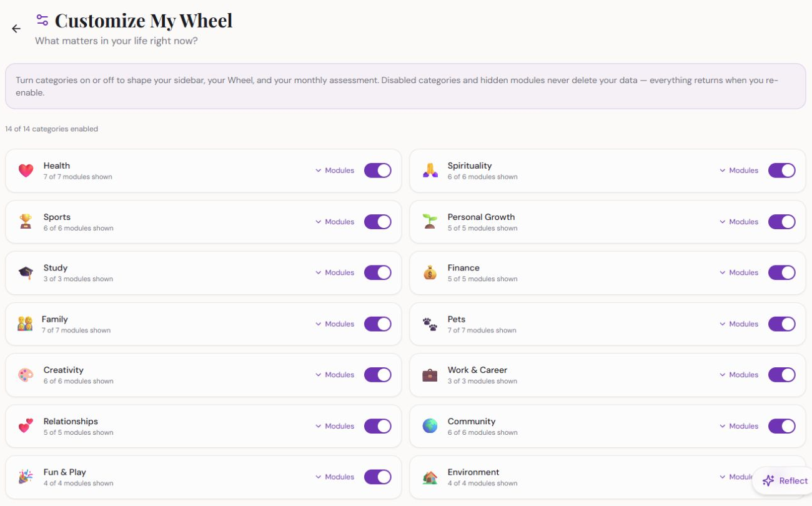Switch off the Relationships toggle

[378, 426]
